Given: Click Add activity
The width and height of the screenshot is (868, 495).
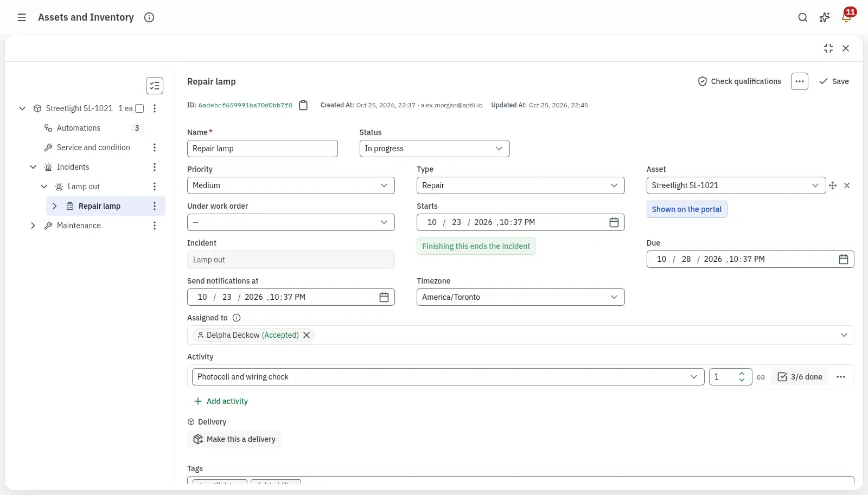Looking at the screenshot, I should click(221, 401).
